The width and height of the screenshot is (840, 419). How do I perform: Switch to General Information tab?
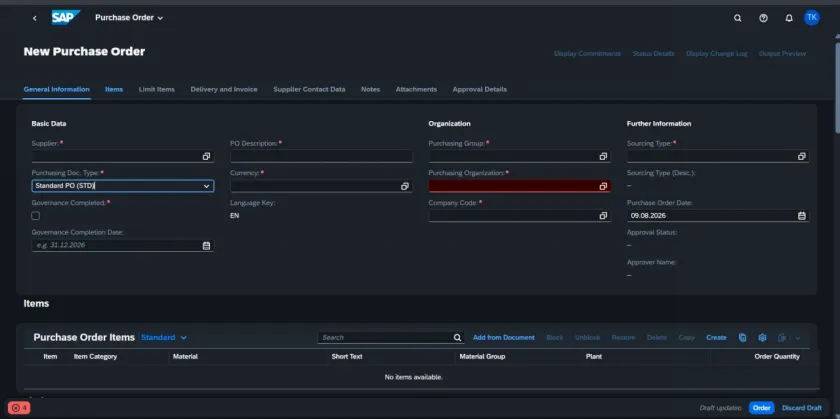coord(56,89)
